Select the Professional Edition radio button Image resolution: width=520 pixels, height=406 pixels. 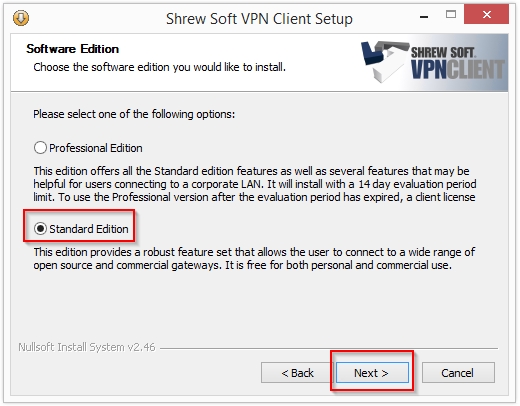click(x=40, y=148)
